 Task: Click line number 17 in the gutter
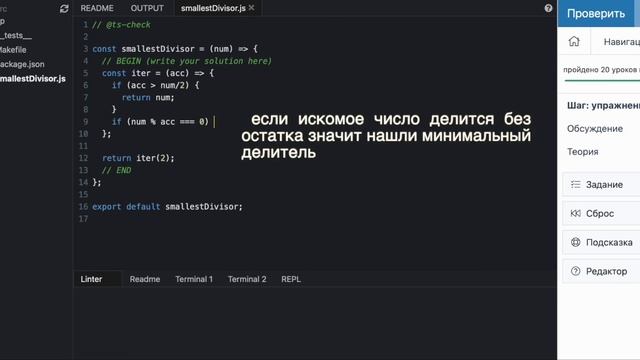pos(83,219)
